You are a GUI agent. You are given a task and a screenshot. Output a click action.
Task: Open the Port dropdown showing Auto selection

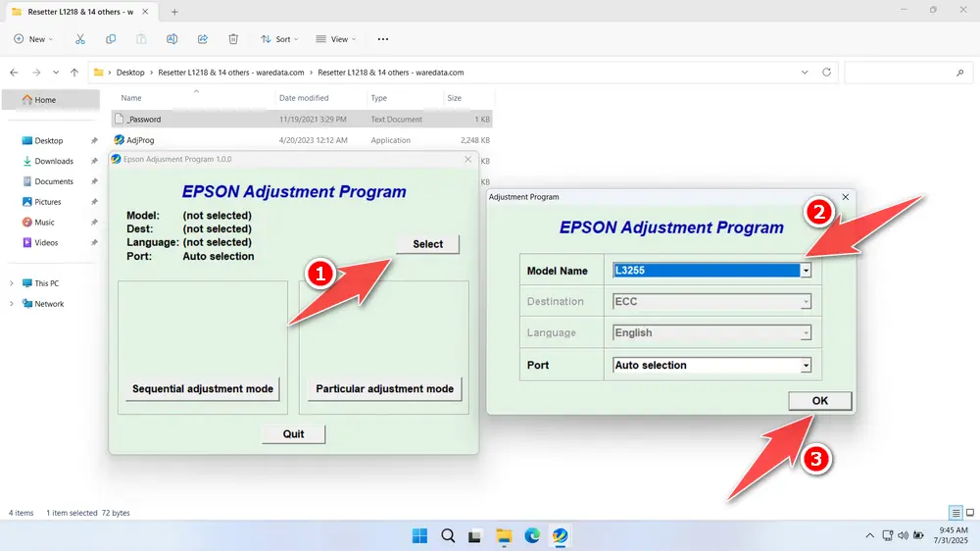coord(806,366)
